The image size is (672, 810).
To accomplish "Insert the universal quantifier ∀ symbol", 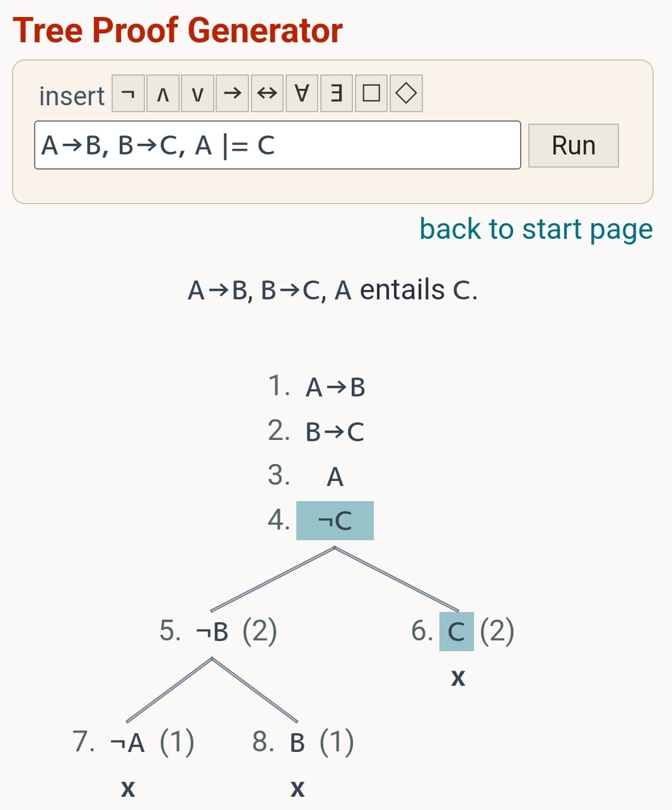I will click(302, 93).
